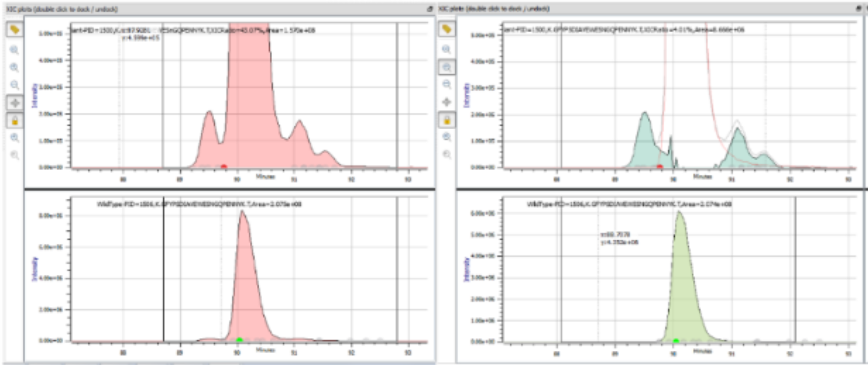
Task: Select the red marker dot in top-right chromatogram
Action: click(x=660, y=166)
